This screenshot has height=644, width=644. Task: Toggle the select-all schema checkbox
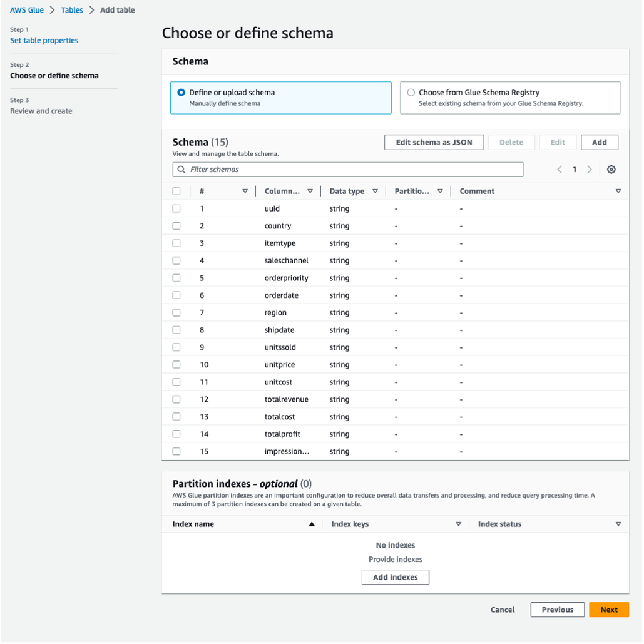tap(176, 192)
